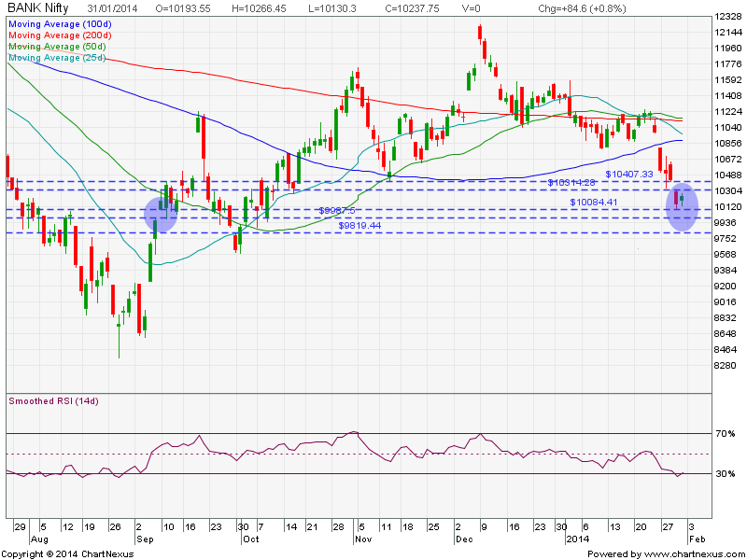Click the $10314.28 level label

571,182
